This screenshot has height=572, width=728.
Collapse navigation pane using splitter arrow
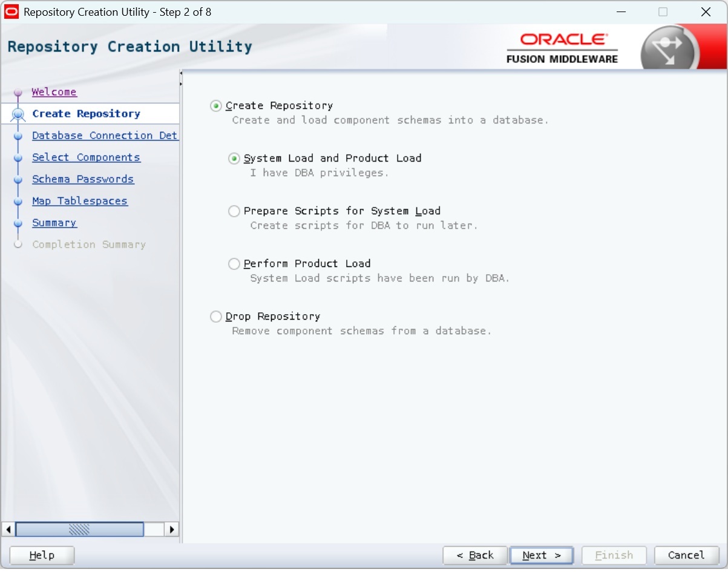pyautogui.click(x=180, y=73)
